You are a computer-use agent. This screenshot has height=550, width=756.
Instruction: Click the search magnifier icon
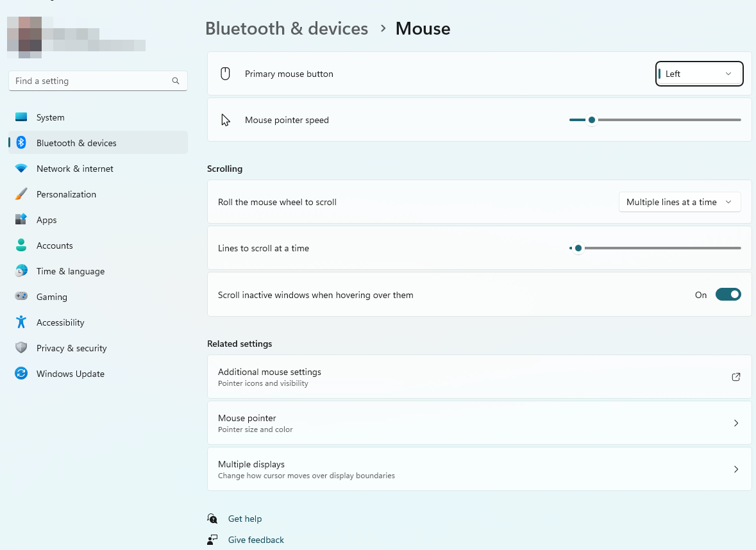(x=175, y=81)
